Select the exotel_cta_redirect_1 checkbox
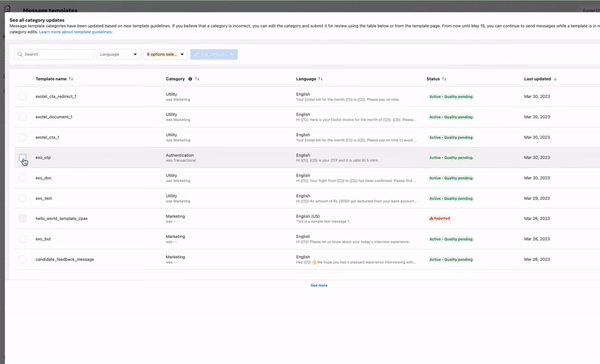 pos(23,96)
